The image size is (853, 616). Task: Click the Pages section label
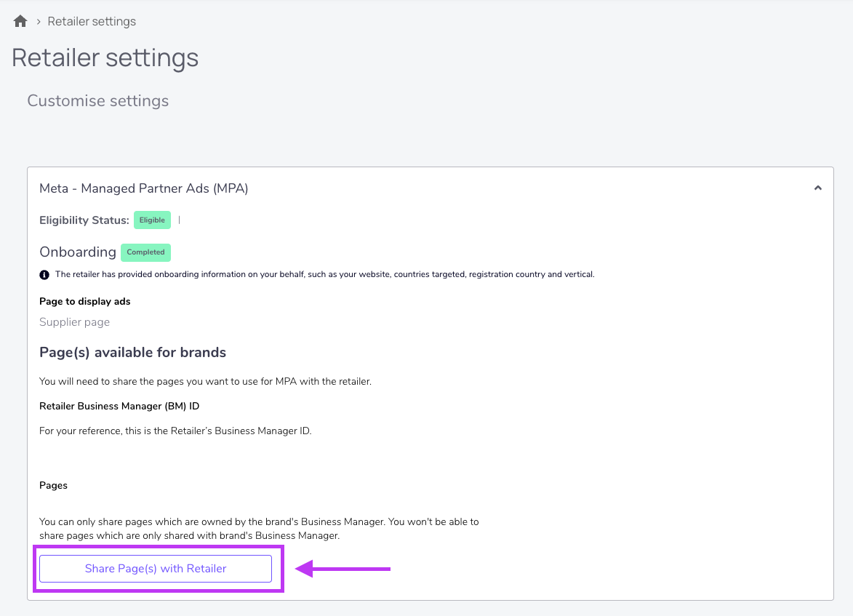point(53,485)
